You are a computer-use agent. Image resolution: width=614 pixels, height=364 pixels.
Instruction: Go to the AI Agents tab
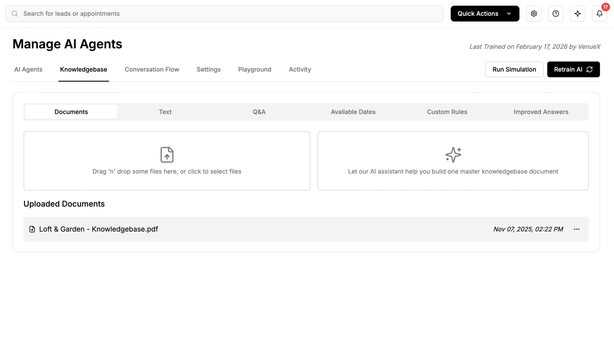coord(28,69)
